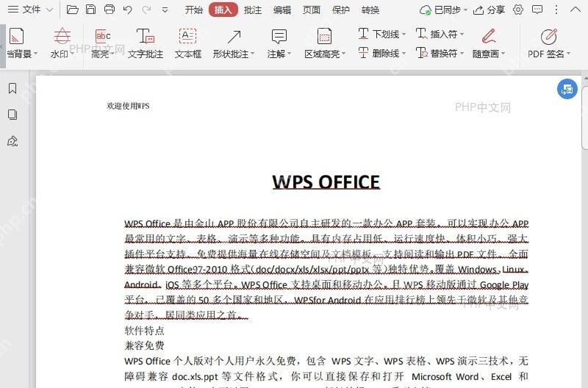Viewport: 588px width, 388px height.
Task: Click the open folder icon
Action: click(x=72, y=10)
